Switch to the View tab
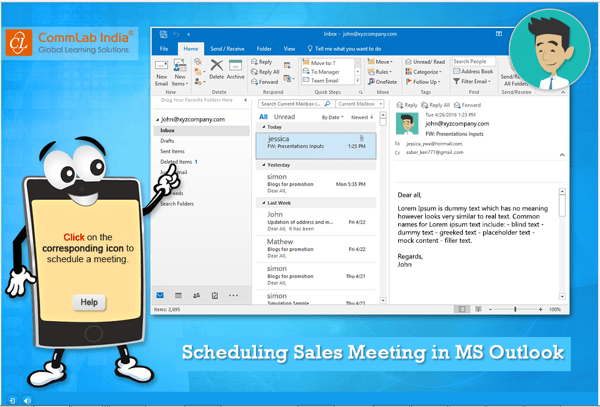This screenshot has height=407, width=600. point(289,49)
